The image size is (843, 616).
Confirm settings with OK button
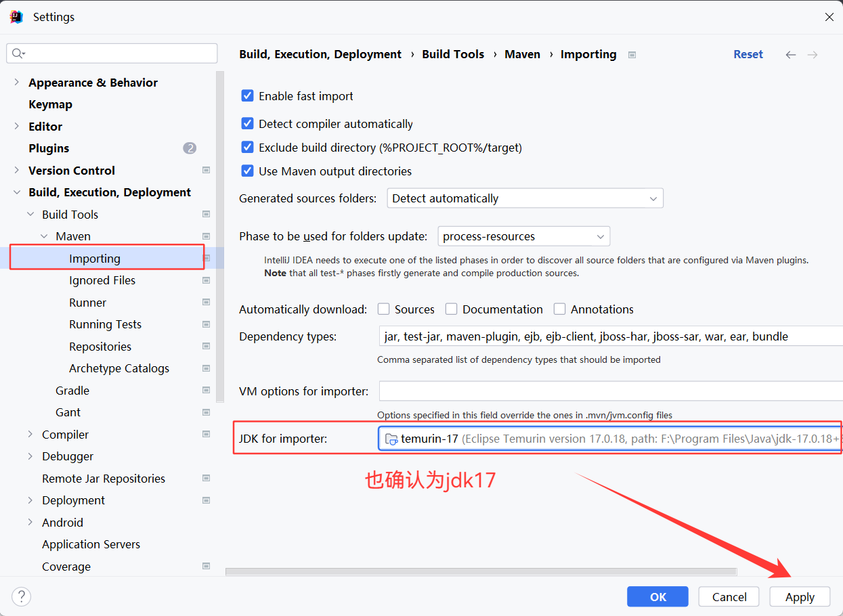pos(657,596)
